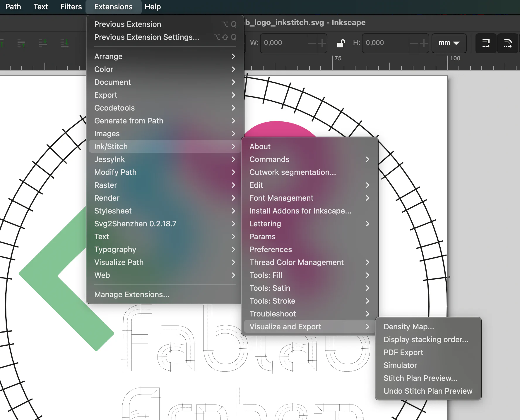Image resolution: width=520 pixels, height=420 pixels.
Task: Toggle scale stroke width option in toolbar
Action: point(486,43)
